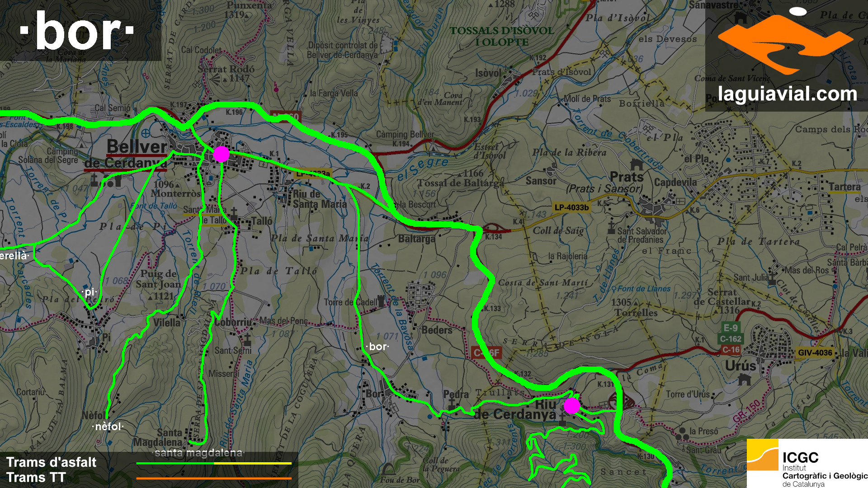Click the orange Trams TT legend line
The width and height of the screenshot is (868, 488).
pyautogui.click(x=213, y=478)
